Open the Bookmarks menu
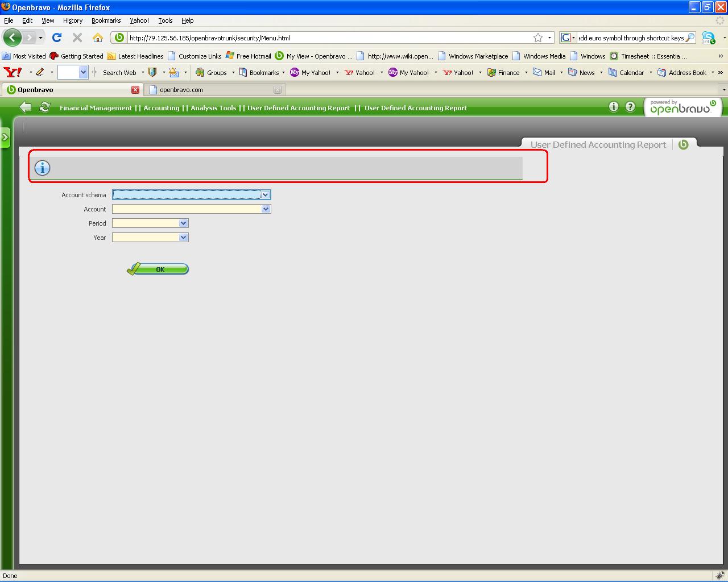The height and width of the screenshot is (582, 728). point(106,20)
